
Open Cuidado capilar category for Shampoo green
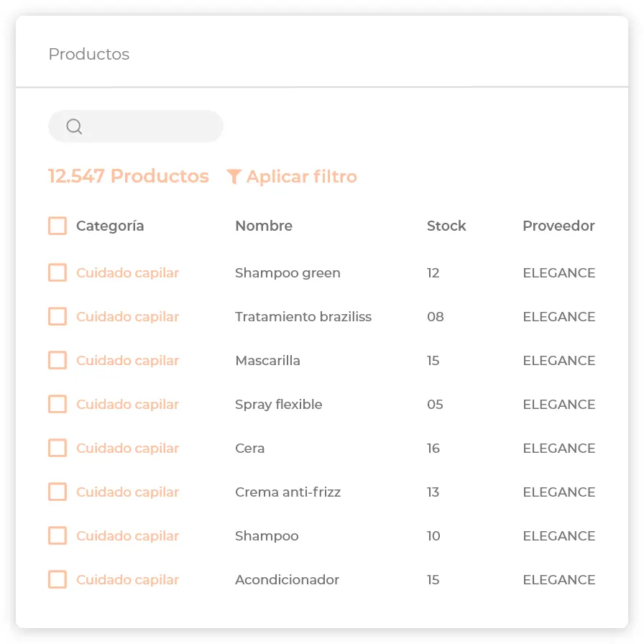pos(127,273)
